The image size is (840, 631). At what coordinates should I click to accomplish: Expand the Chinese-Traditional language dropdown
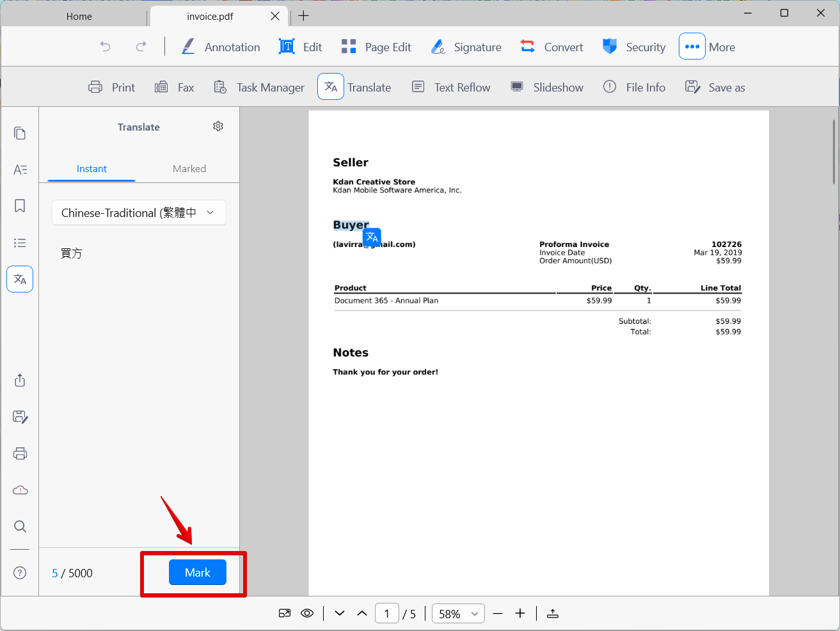[x=139, y=212]
